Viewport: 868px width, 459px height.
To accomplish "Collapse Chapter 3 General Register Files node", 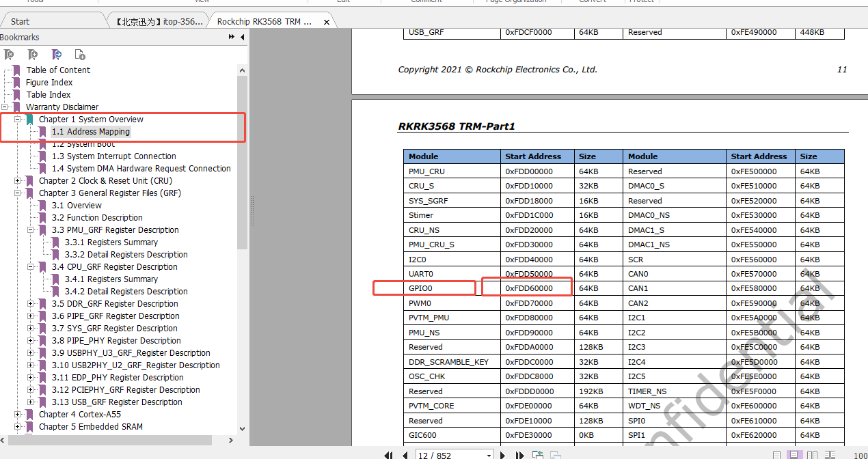I will 18,193.
